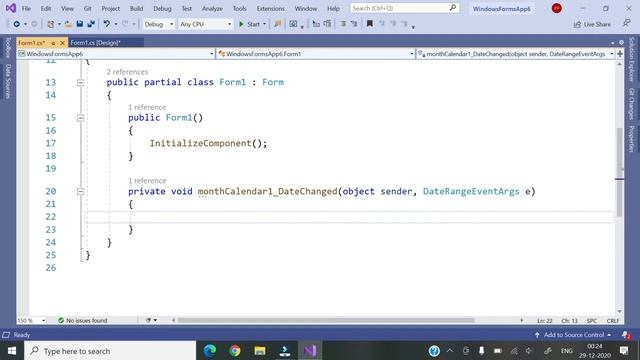Open the View menu
The width and height of the screenshot is (640, 360).
67,8
